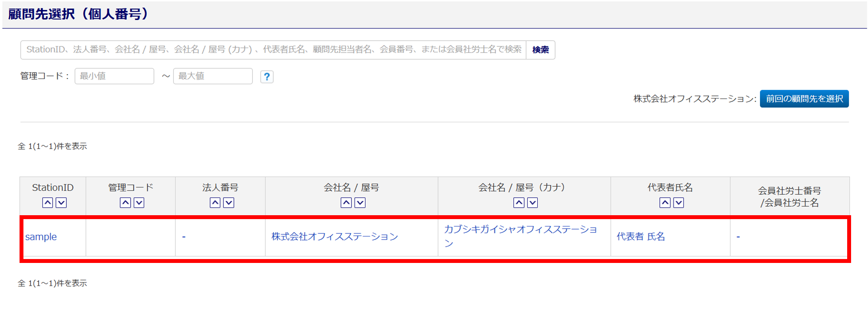
Task: Sort 法人番号 column ascending
Action: pyautogui.click(x=215, y=203)
